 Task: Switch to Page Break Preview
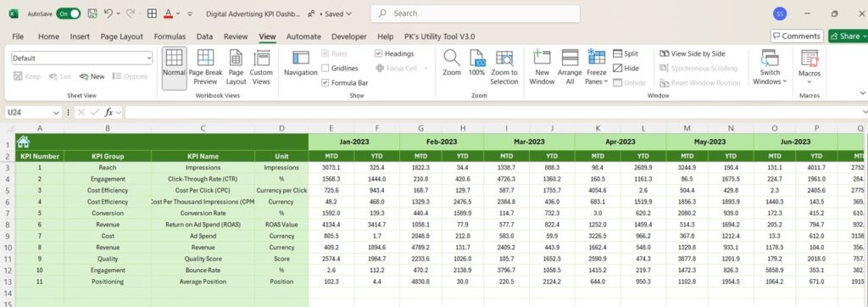[x=205, y=68]
